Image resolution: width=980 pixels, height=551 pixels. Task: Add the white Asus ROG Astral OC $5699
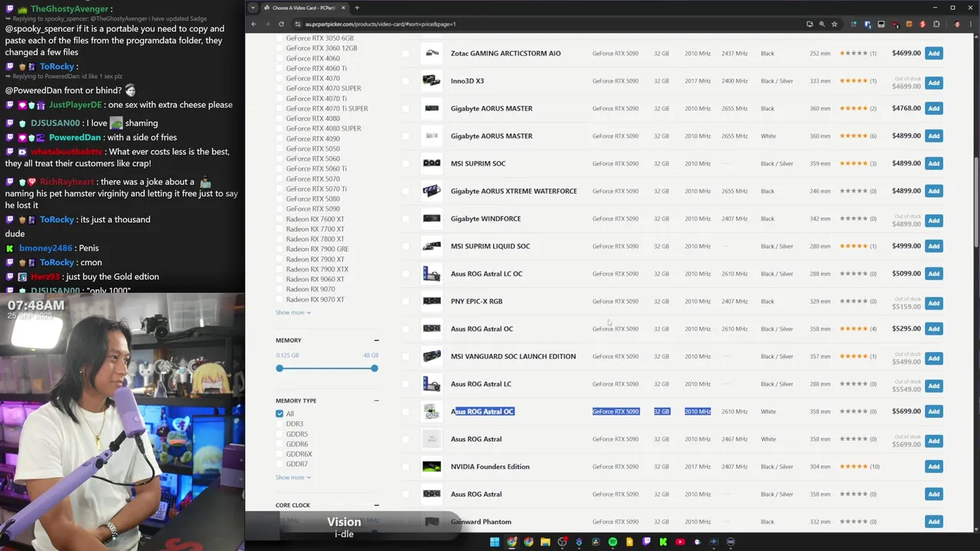[933, 411]
